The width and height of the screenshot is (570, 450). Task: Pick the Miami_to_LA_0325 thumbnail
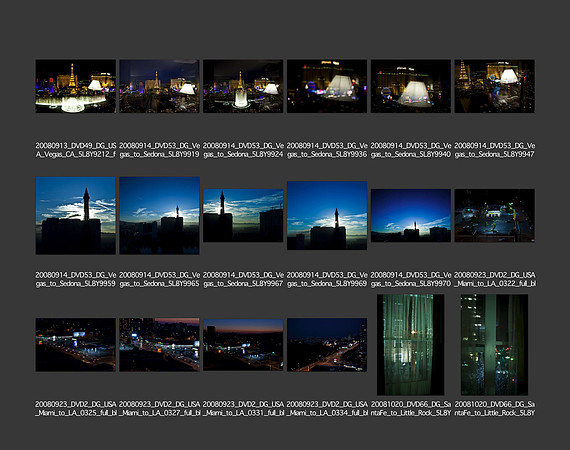(x=76, y=345)
